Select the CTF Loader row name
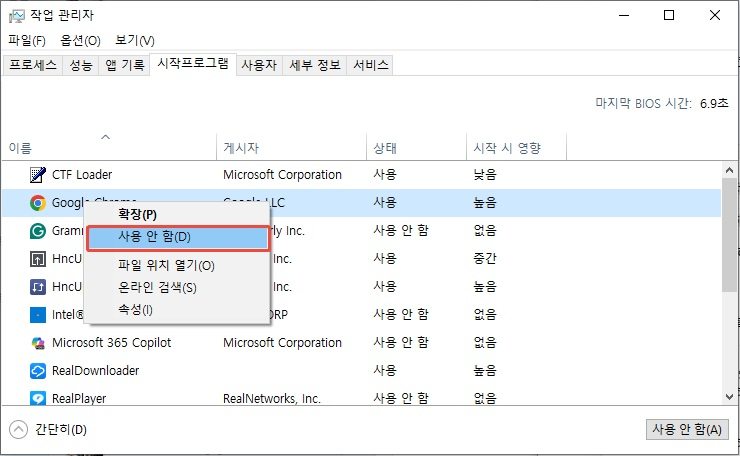This screenshot has height=456, width=740. [x=82, y=175]
